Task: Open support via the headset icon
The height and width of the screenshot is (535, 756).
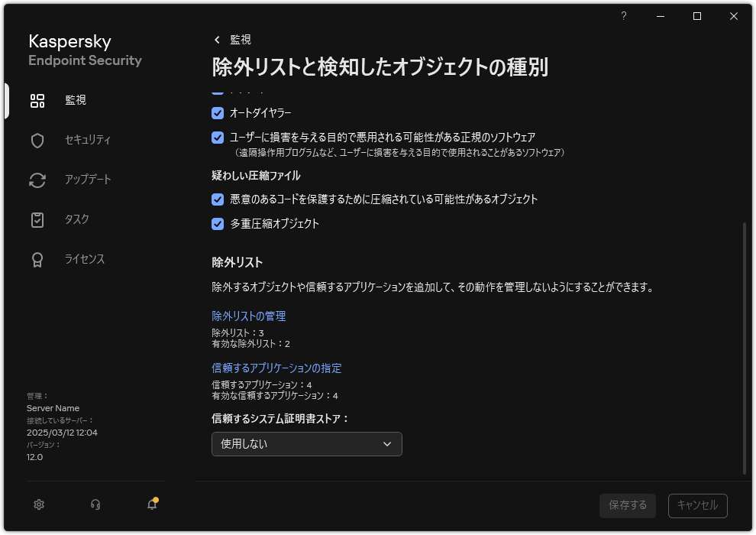Action: [x=95, y=504]
